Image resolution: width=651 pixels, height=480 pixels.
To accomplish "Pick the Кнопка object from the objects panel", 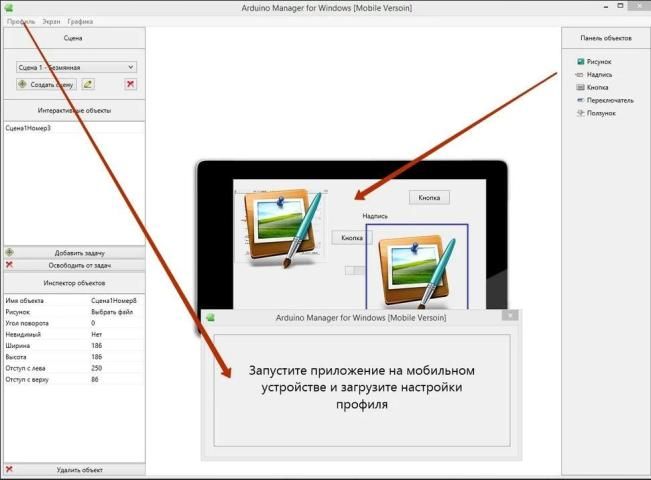I will tap(598, 87).
